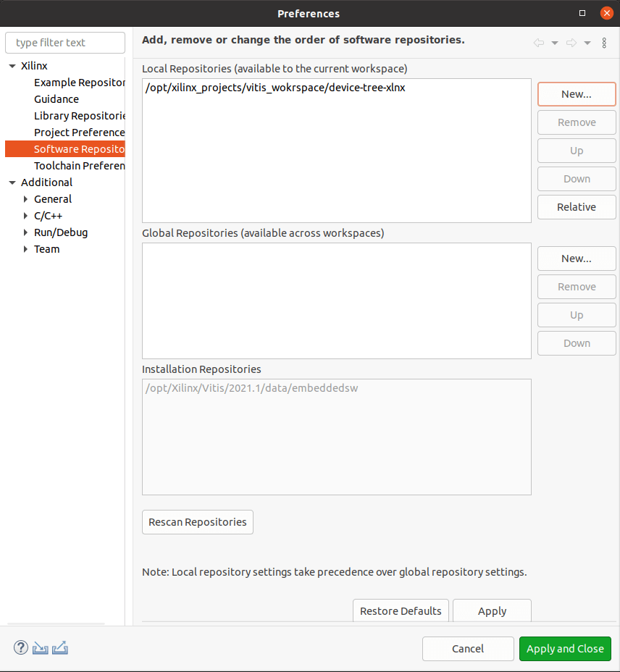This screenshot has height=672, width=620.
Task: Open the preferences view menu via vertical dots
Action: 604,43
